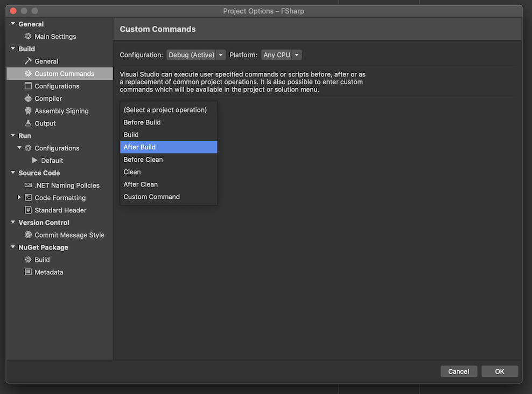Collapse the Source Code section triangle
The image size is (532, 394).
click(x=13, y=172)
